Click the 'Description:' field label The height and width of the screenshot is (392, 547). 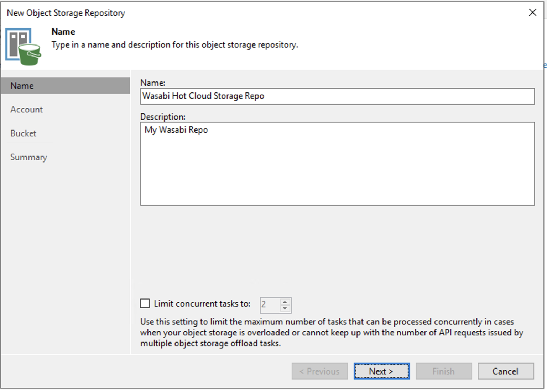pos(163,117)
